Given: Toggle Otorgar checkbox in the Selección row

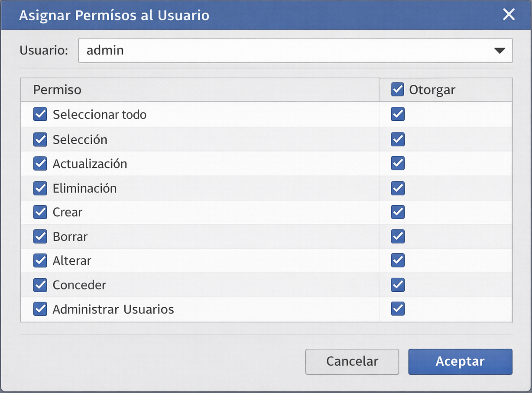Looking at the screenshot, I should point(397,139).
